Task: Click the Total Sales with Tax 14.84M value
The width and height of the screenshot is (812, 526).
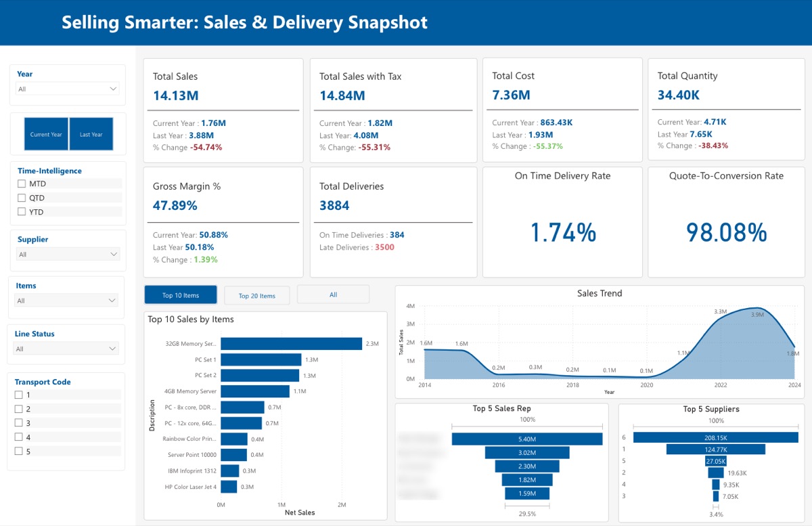Action: click(x=342, y=95)
